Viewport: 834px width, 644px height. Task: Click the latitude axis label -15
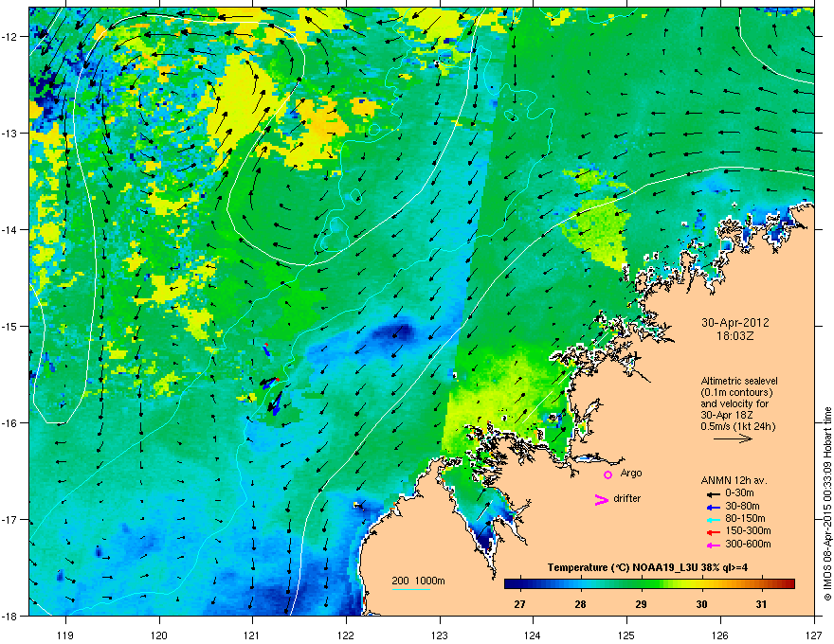(x=10, y=326)
